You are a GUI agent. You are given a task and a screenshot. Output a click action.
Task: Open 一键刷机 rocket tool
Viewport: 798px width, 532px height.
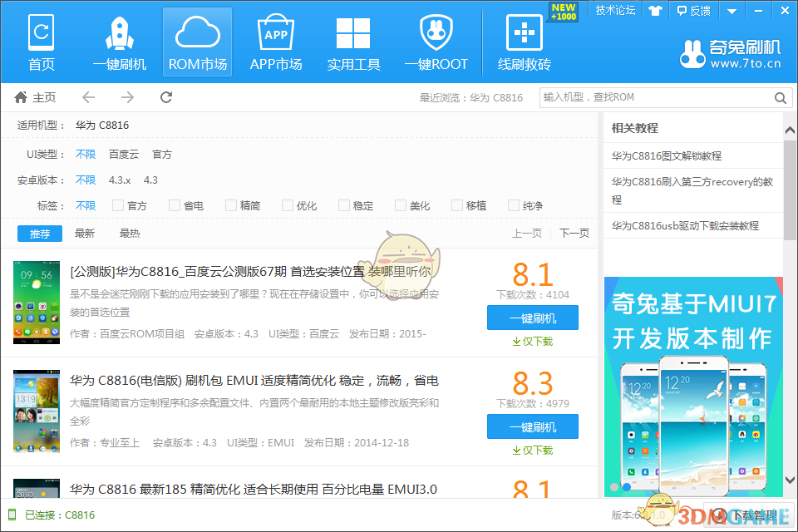tap(119, 39)
